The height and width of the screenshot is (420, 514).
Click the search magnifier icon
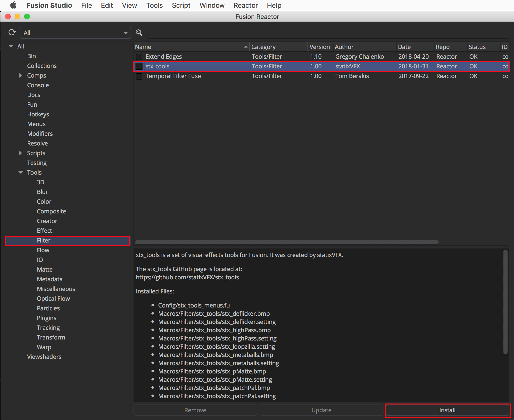139,32
